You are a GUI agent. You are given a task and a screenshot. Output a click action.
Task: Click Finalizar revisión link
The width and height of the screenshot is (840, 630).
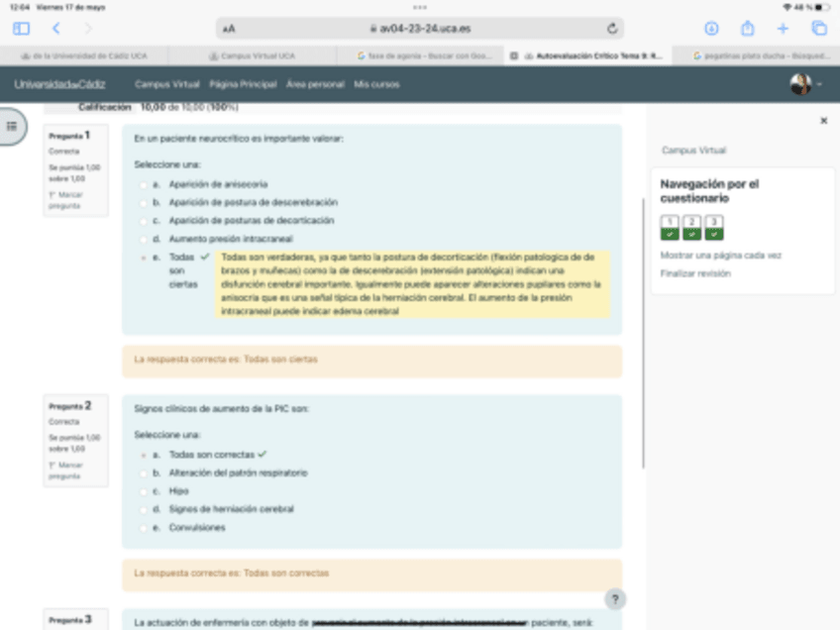point(695,273)
